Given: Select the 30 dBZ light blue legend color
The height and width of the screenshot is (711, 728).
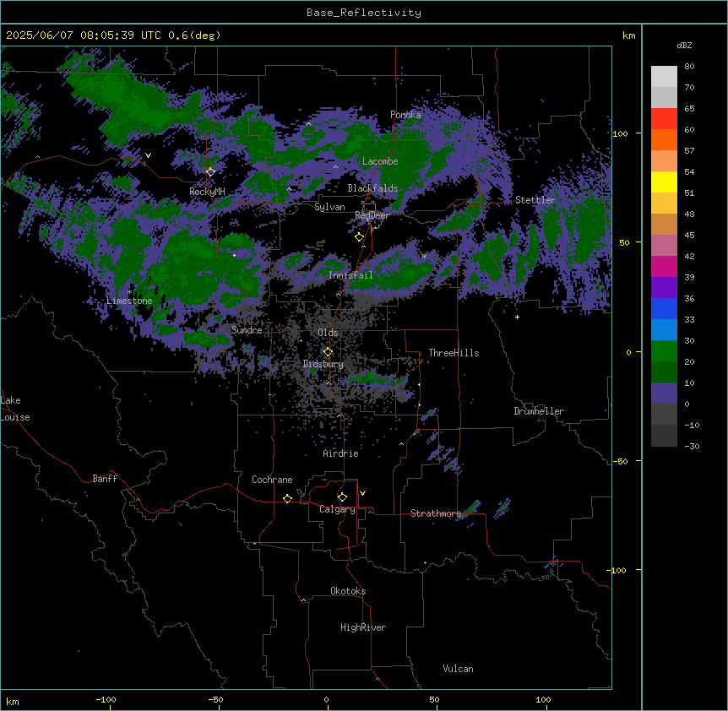Looking at the screenshot, I should point(664,329).
